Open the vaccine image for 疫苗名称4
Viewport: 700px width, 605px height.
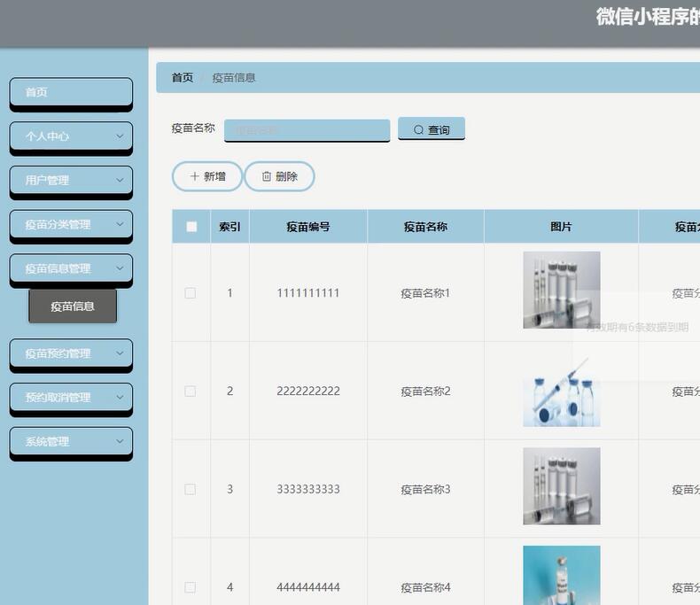(x=562, y=575)
